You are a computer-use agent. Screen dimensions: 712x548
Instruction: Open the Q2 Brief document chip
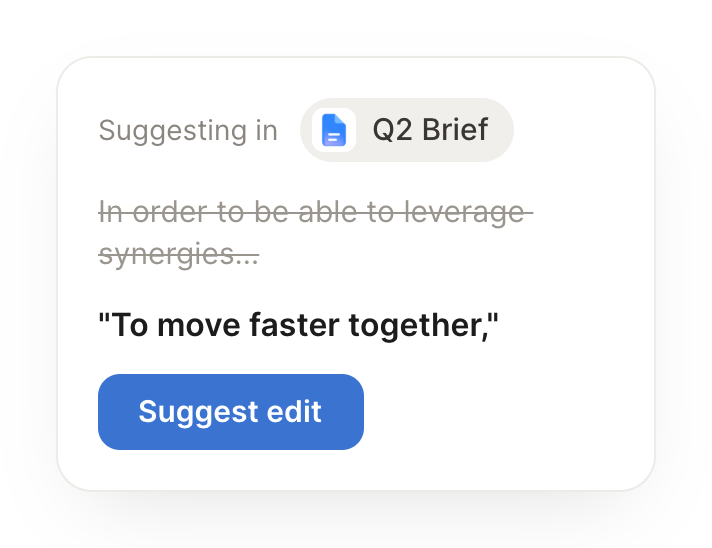coord(407,130)
